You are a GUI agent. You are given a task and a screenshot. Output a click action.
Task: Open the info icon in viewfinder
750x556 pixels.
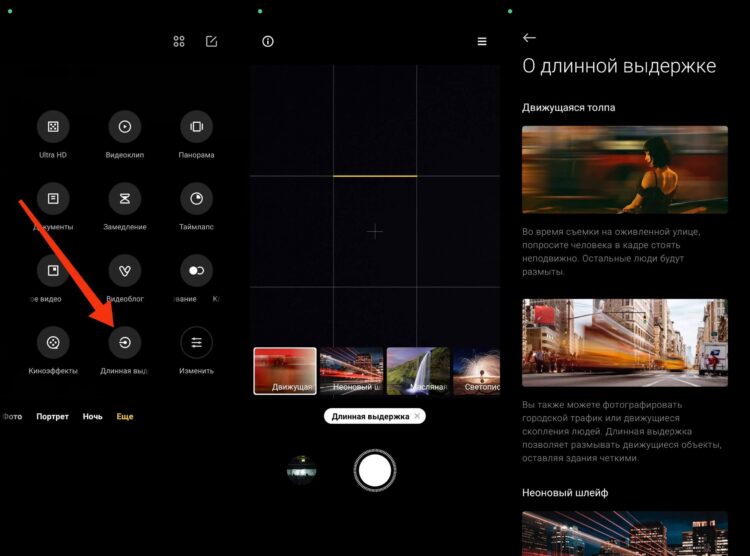tap(268, 41)
